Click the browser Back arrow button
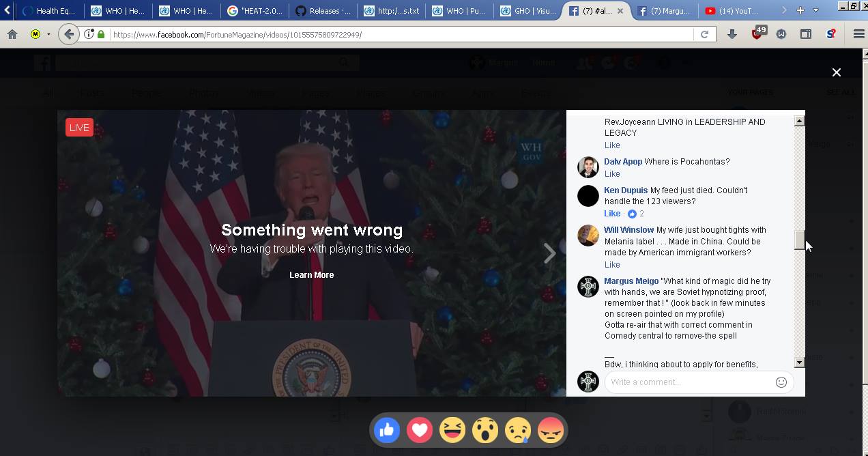This screenshot has width=868, height=456. click(x=68, y=34)
